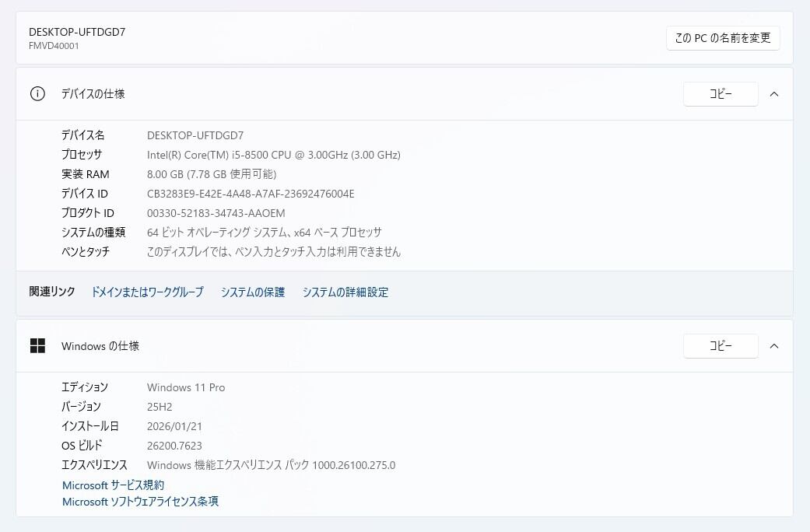The image size is (810, 532).
Task: Click the ペンとタッチ label
Action: tap(86, 251)
